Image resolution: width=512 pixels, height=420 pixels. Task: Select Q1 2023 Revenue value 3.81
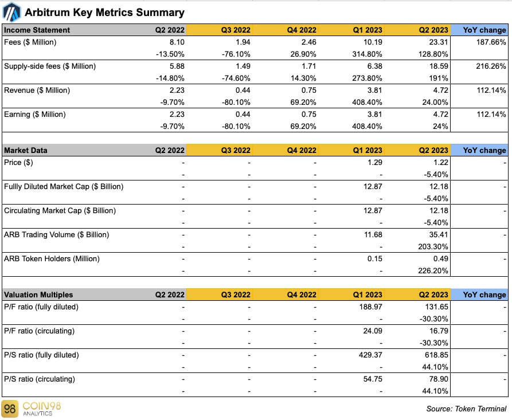pyautogui.click(x=374, y=91)
